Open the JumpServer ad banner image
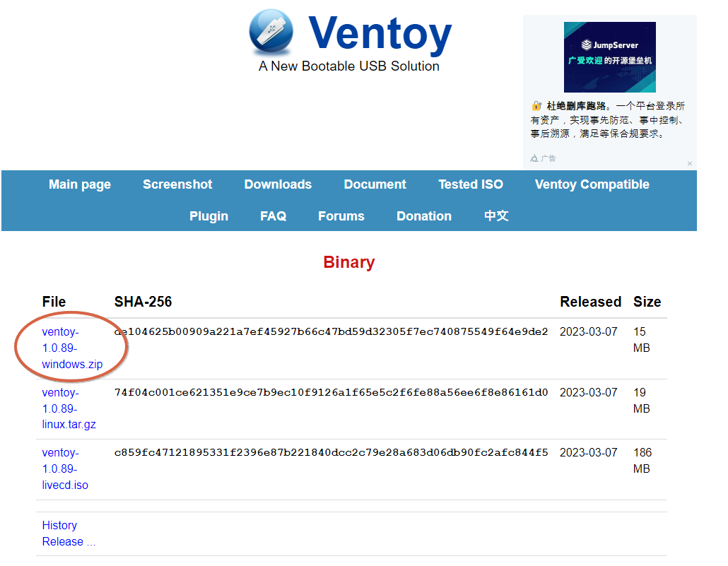Image resolution: width=728 pixels, height=566 pixels. [609, 57]
